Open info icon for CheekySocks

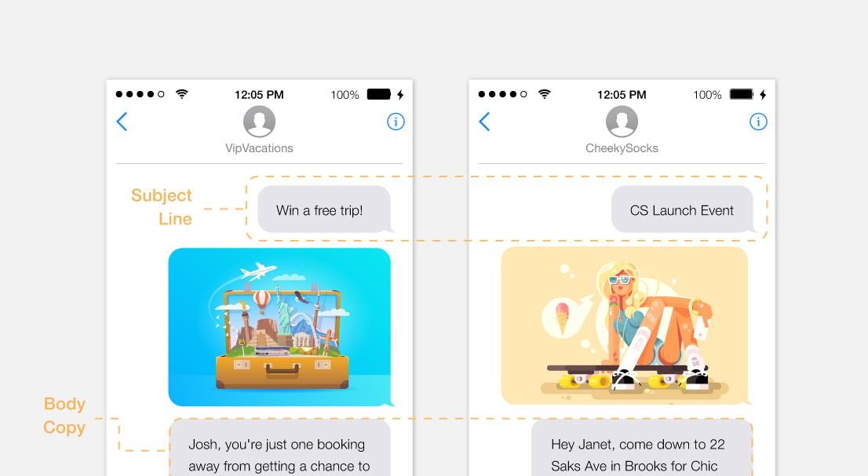(x=758, y=122)
